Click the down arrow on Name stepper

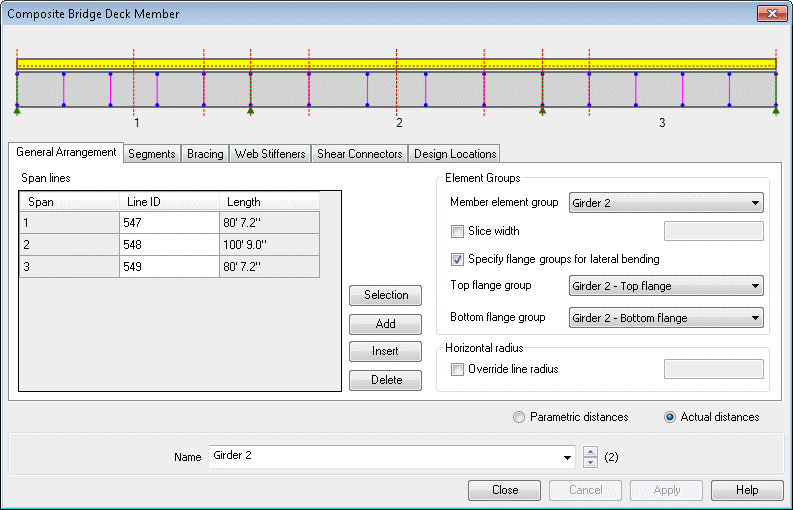pyautogui.click(x=590, y=462)
